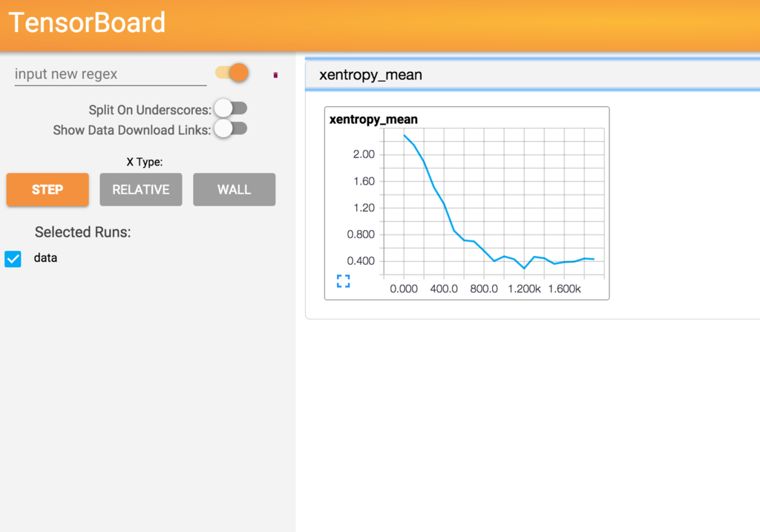Click the 0.400 y-axis label
Screen dimensions: 760x532
coord(361,260)
